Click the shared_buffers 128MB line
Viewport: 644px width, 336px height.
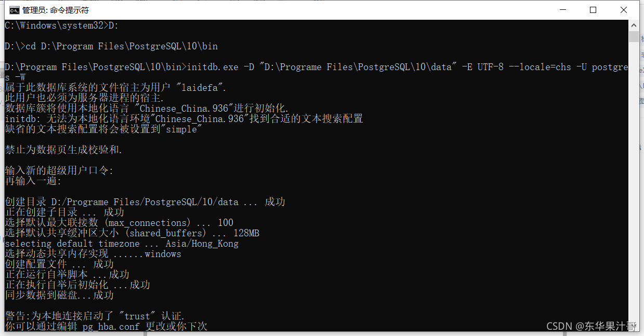tap(132, 233)
